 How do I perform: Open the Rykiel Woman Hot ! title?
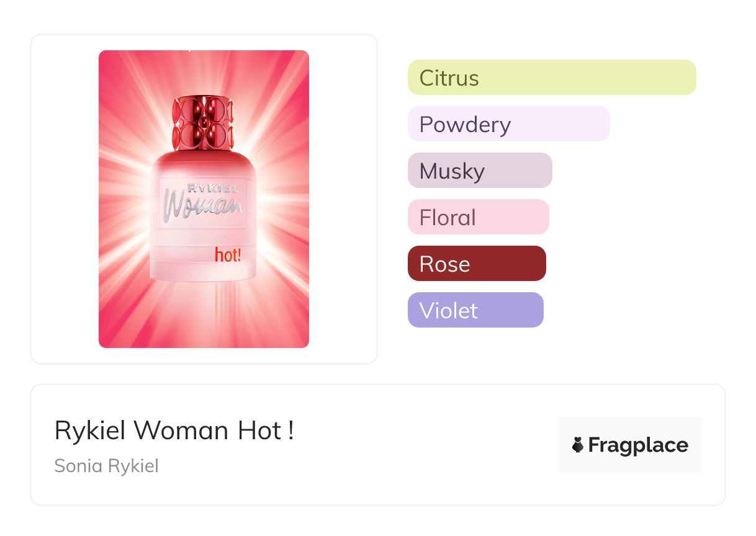[x=174, y=431]
